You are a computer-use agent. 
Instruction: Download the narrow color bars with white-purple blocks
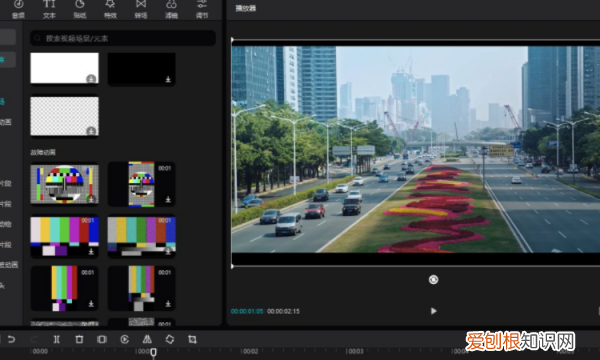pos(91,303)
